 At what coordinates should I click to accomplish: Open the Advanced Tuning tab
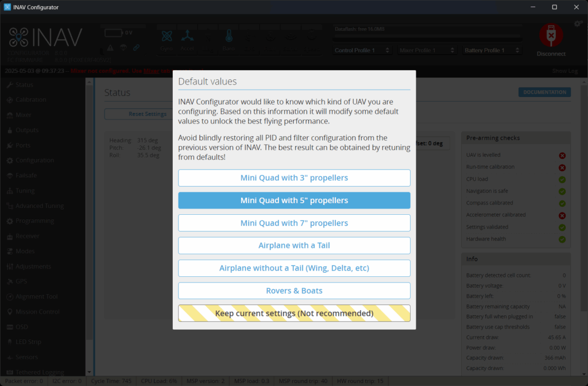42,206
